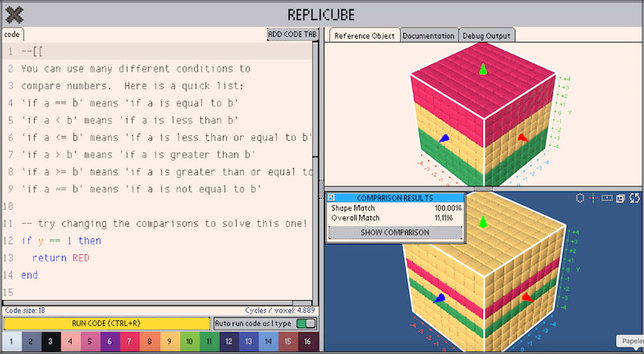Screen dimensions: 644x354
Task: Toggle the cube outline view icon
Action: [x=580, y=198]
